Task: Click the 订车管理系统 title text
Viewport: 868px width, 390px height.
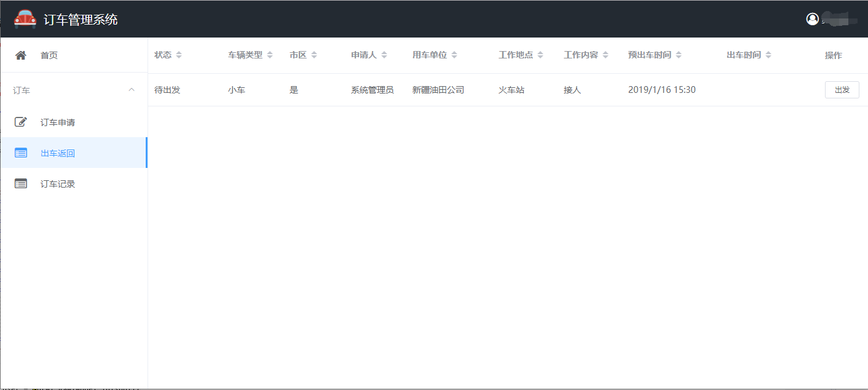Action: [x=81, y=20]
